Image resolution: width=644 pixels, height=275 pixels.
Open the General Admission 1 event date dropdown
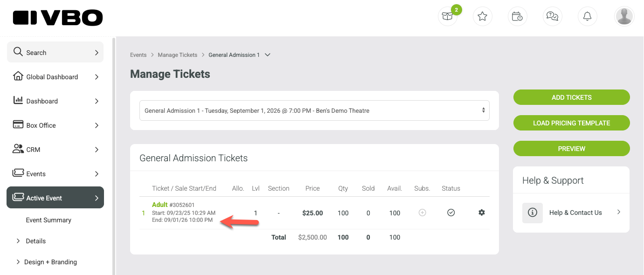[314, 110]
